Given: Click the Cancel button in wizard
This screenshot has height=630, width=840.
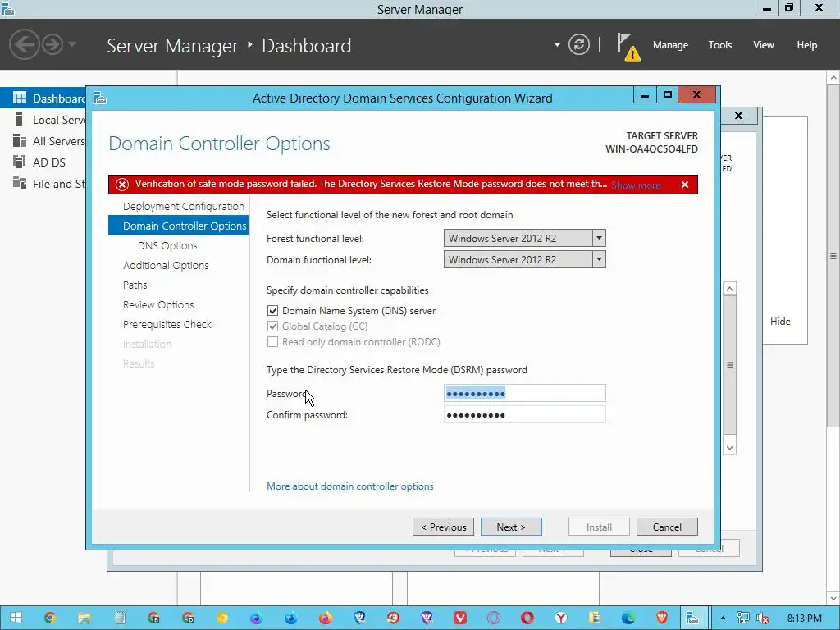Looking at the screenshot, I should click(667, 527).
